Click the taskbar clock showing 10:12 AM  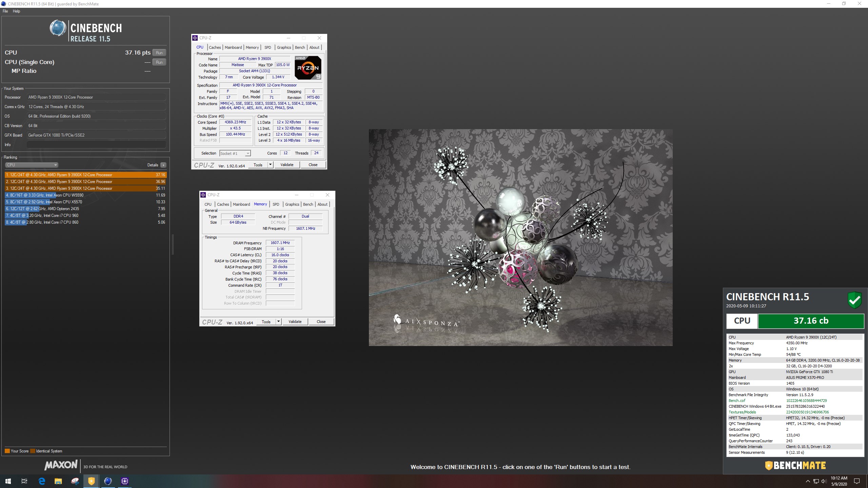pos(839,481)
